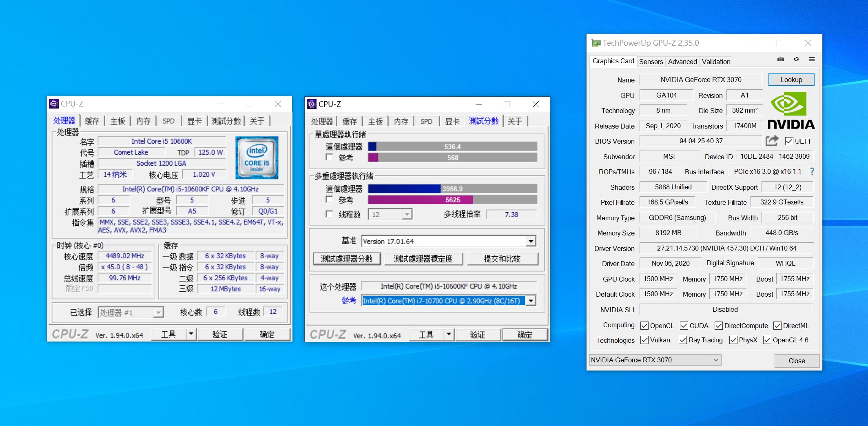Click the single-thread reference 568 bar
The width and height of the screenshot is (868, 426).
pyautogui.click(x=452, y=158)
